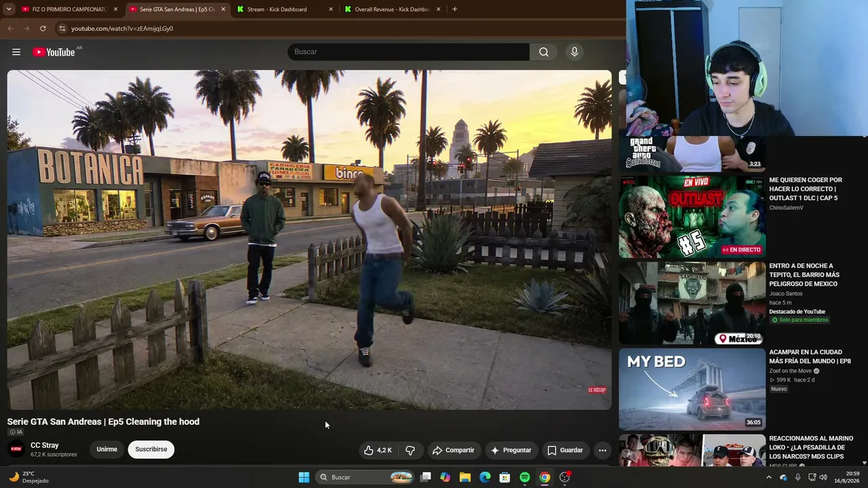Viewport: 868px width, 488px height.
Task: Reload the page with the refresh icon
Action: coord(43,28)
